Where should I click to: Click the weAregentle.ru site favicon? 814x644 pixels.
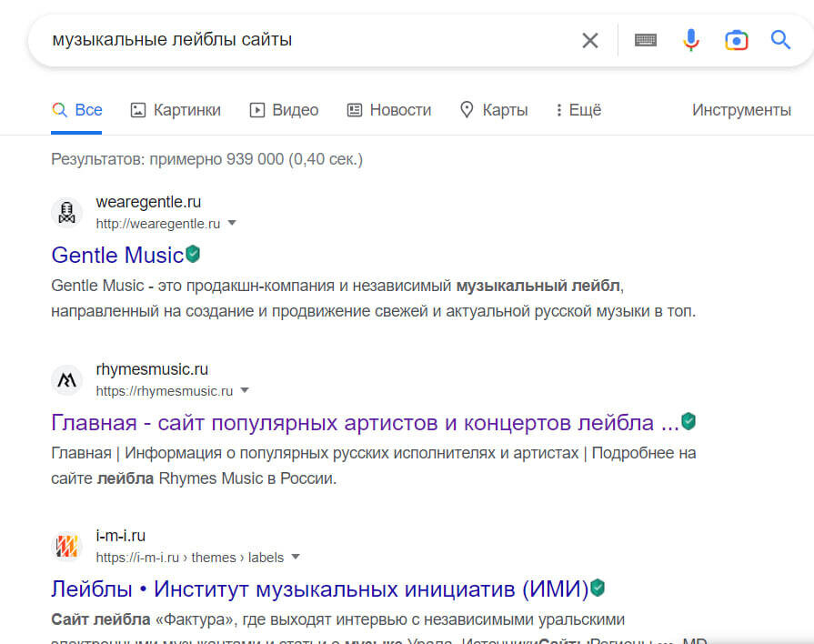click(x=66, y=212)
